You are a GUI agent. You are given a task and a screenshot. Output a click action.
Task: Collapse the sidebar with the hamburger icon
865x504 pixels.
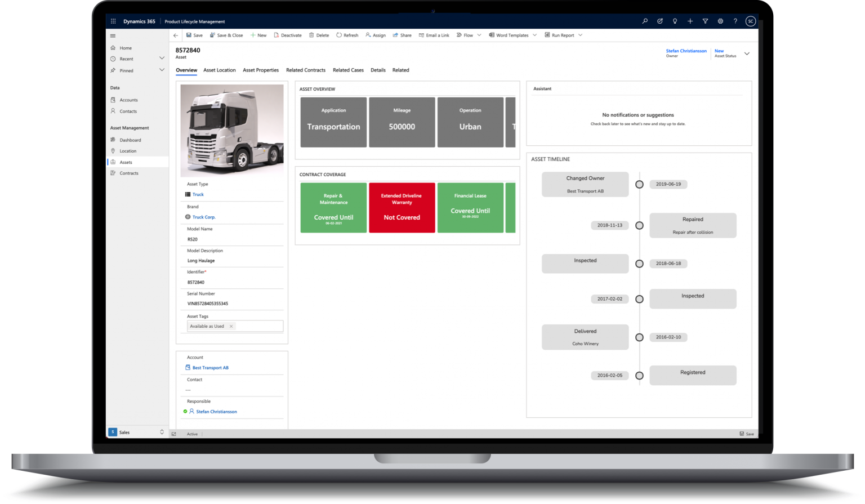[x=113, y=35]
